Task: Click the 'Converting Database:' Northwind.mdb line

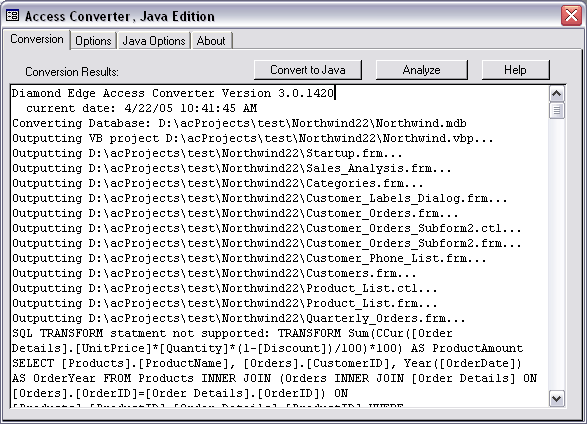Action: (x=239, y=123)
